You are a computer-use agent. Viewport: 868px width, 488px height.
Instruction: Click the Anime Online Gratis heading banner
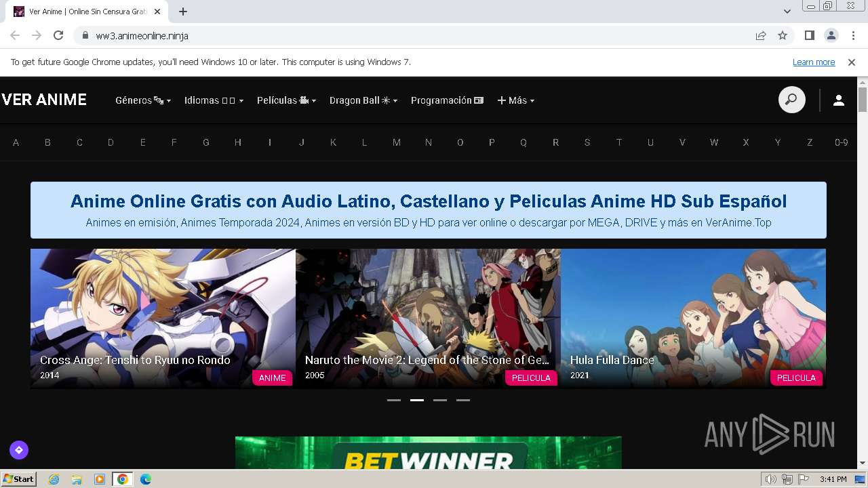(429, 210)
